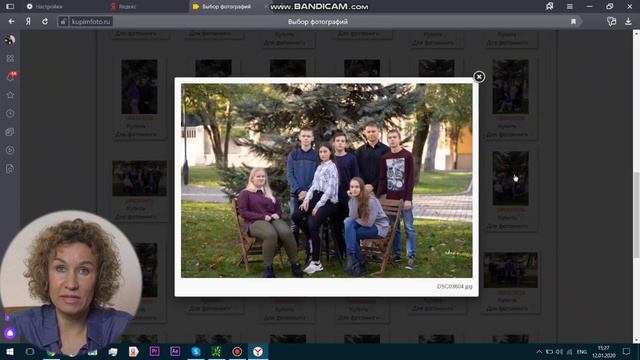The height and width of the screenshot is (360, 640).
Task: Open Bandicam recorder from taskbar
Action: 237,351
